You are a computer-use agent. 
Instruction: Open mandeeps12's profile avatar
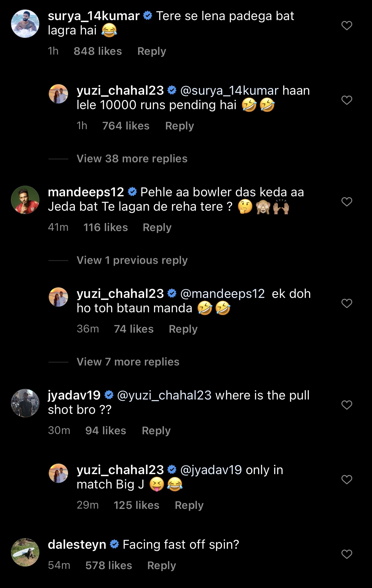(25, 200)
